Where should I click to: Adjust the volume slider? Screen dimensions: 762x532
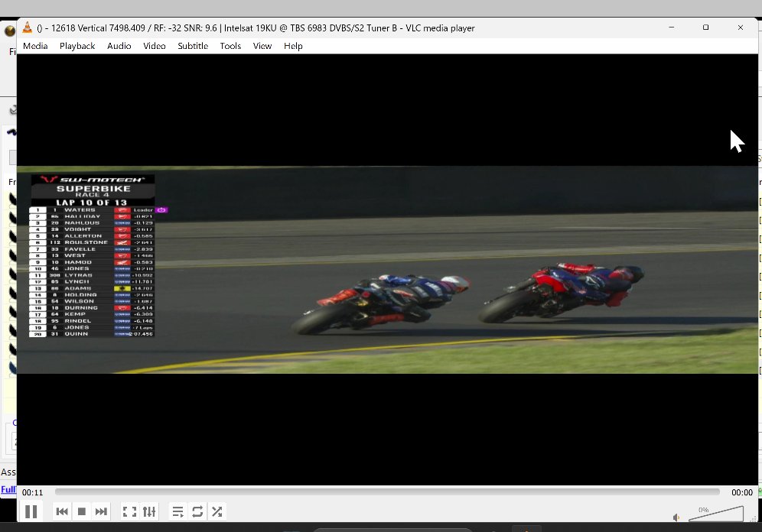(716, 514)
